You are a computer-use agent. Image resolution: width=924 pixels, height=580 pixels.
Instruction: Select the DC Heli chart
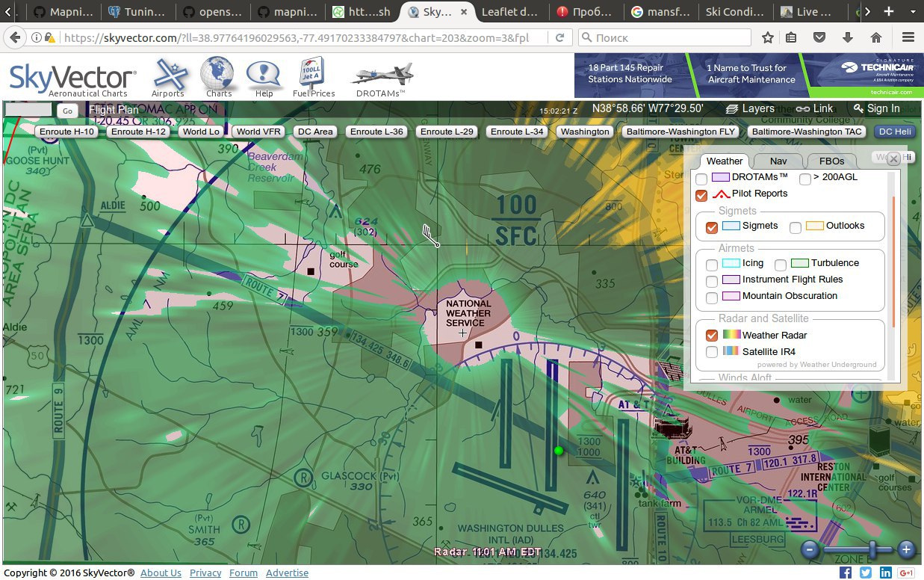tap(895, 132)
